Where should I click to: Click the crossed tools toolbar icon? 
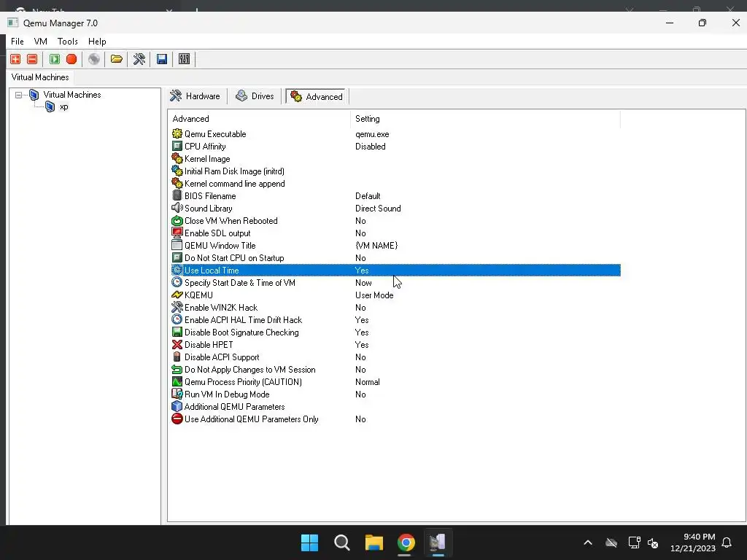point(139,59)
